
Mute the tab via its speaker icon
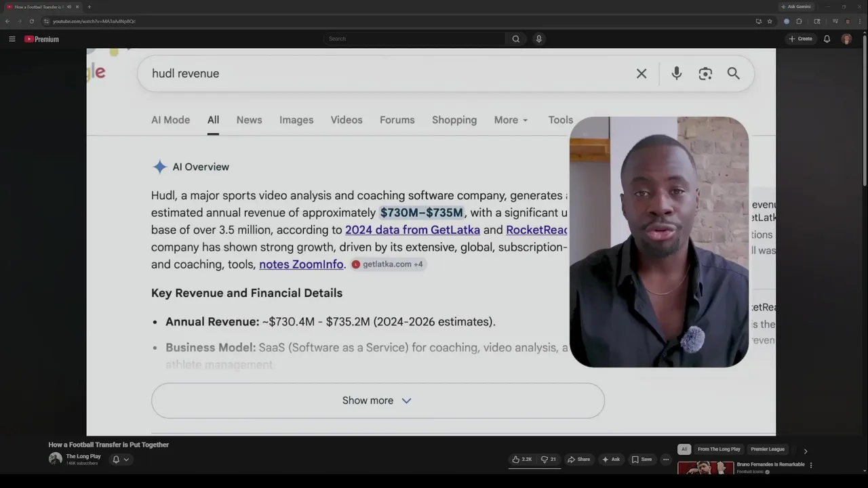click(x=69, y=7)
